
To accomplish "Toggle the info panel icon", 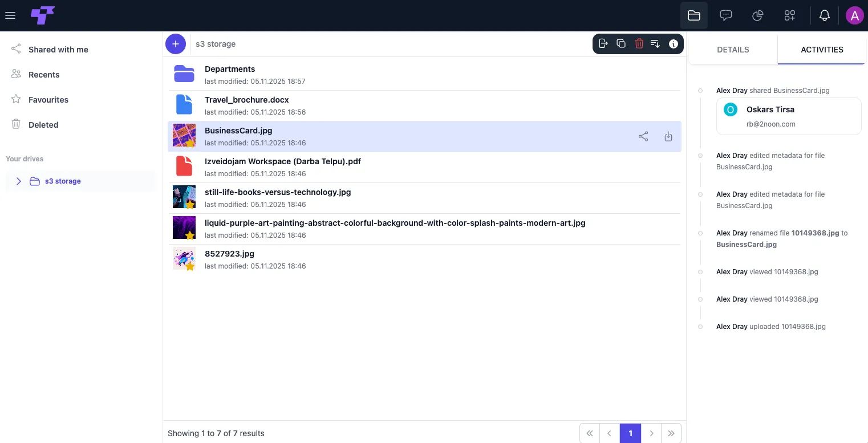I will (x=674, y=44).
